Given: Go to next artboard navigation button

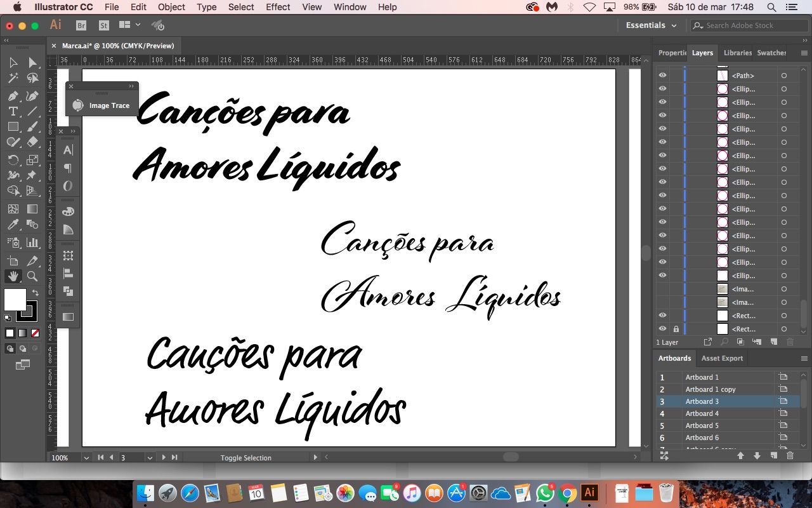Looking at the screenshot, I should 164,457.
